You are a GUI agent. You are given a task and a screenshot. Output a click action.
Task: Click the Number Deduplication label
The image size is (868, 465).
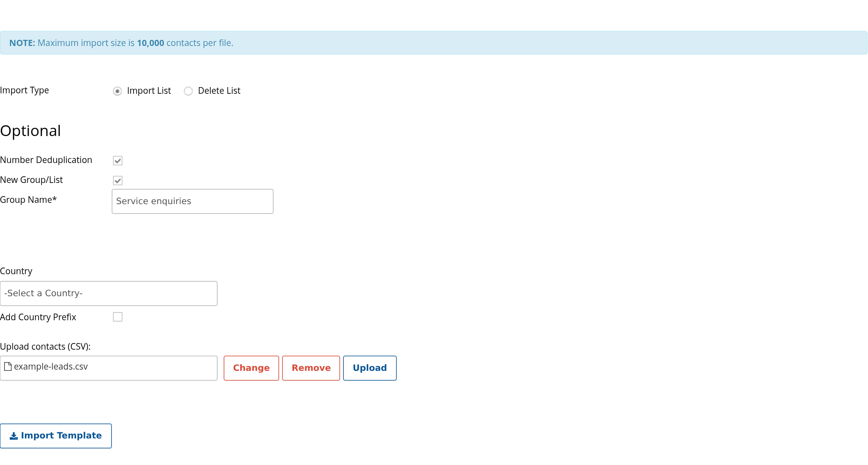click(x=46, y=160)
